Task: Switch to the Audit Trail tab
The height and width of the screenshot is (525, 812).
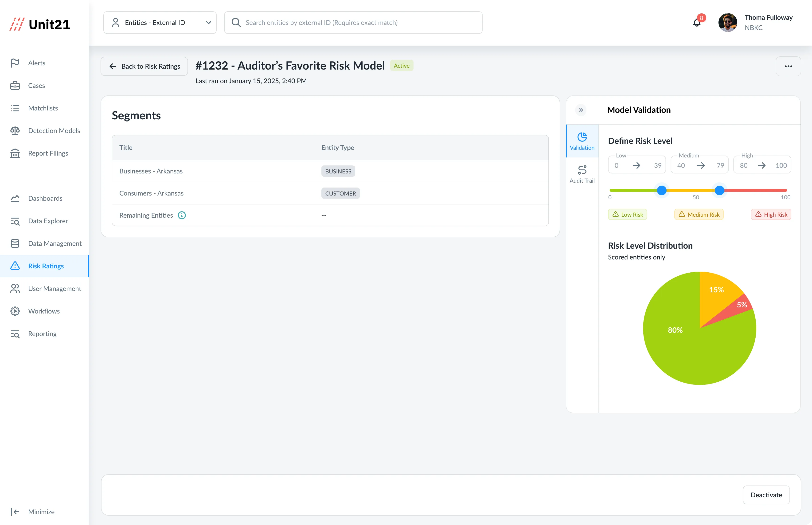Action: (x=582, y=174)
